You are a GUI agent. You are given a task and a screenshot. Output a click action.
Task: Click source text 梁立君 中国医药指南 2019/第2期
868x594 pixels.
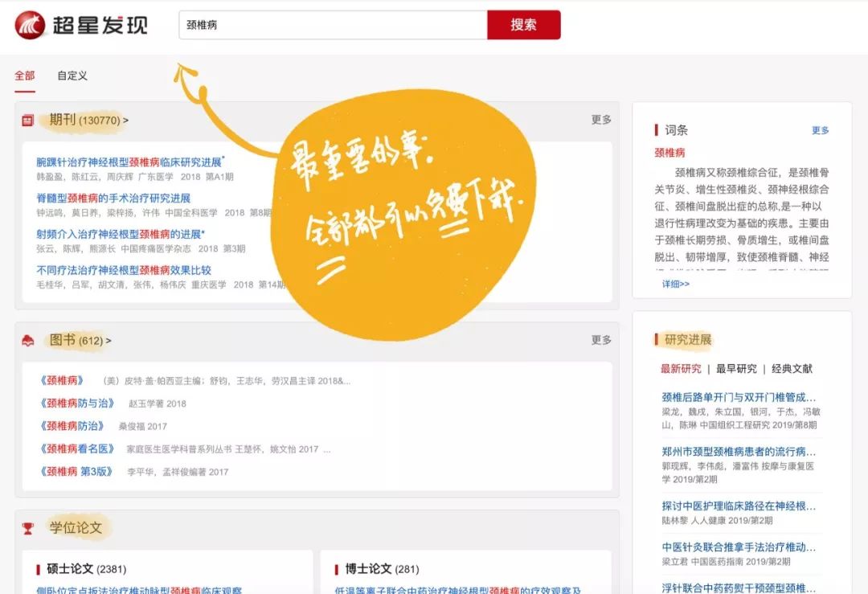[x=726, y=561]
